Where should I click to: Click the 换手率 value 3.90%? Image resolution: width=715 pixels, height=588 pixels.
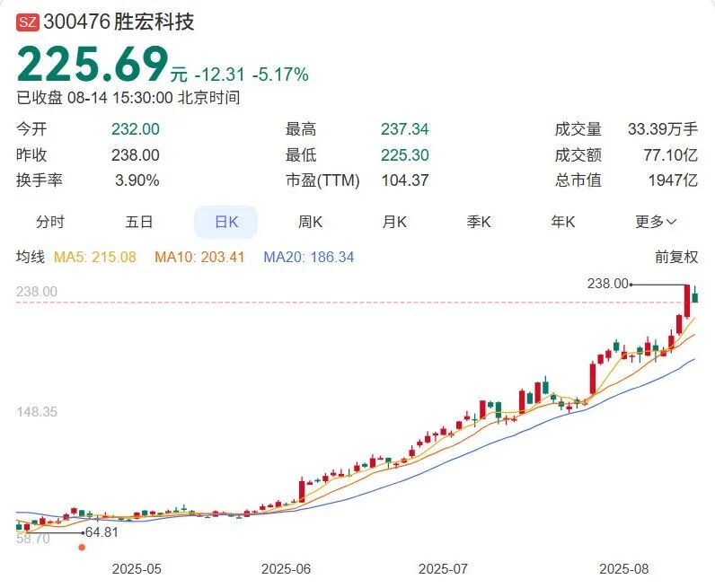click(x=137, y=180)
